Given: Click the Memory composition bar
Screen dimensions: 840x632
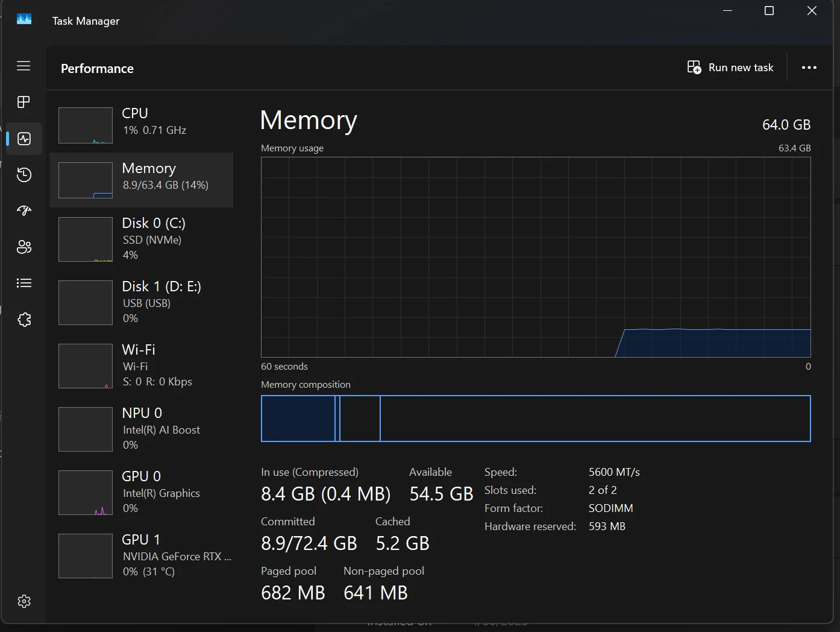Looking at the screenshot, I should tap(535, 419).
